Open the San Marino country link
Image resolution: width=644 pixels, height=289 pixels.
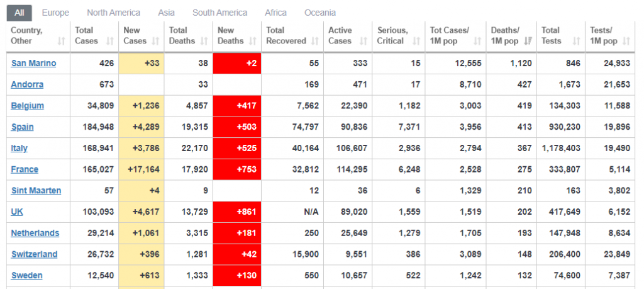point(34,64)
